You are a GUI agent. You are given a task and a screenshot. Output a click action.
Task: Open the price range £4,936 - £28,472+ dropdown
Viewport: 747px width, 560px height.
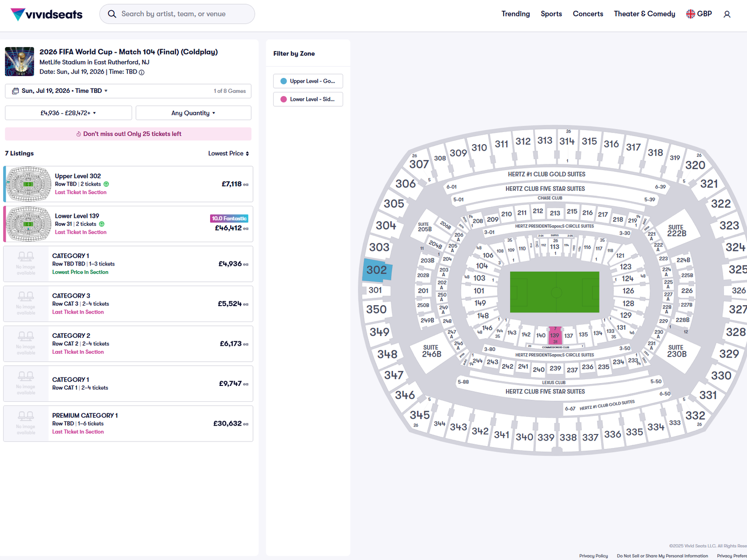[68, 112]
